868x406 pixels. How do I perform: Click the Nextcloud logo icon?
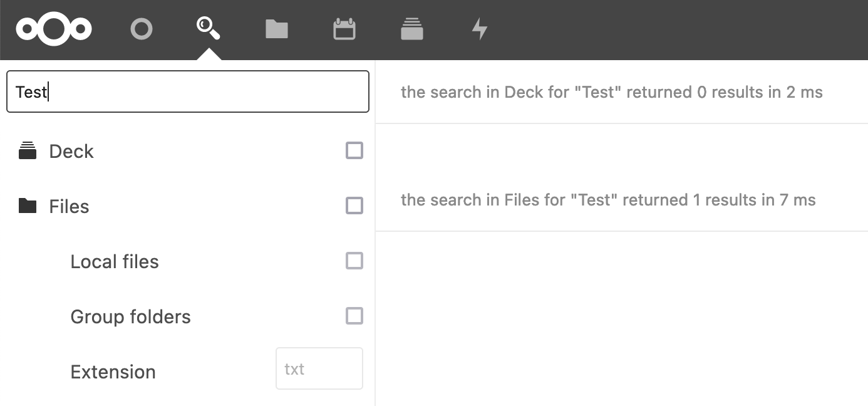(54, 29)
